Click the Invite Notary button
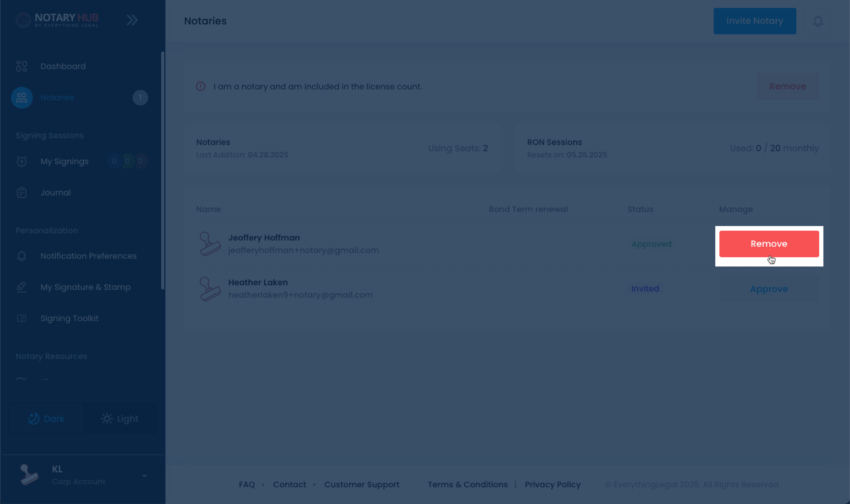850x504 pixels. coord(755,21)
